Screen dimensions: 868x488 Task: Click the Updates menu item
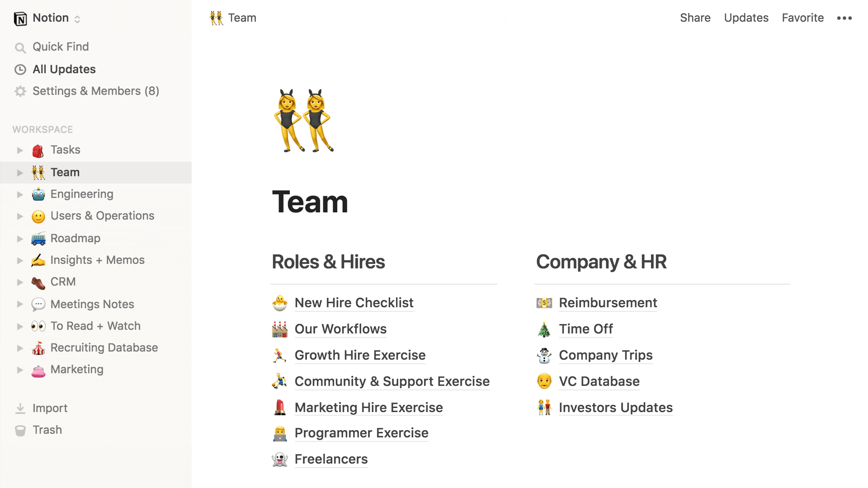[x=746, y=17]
